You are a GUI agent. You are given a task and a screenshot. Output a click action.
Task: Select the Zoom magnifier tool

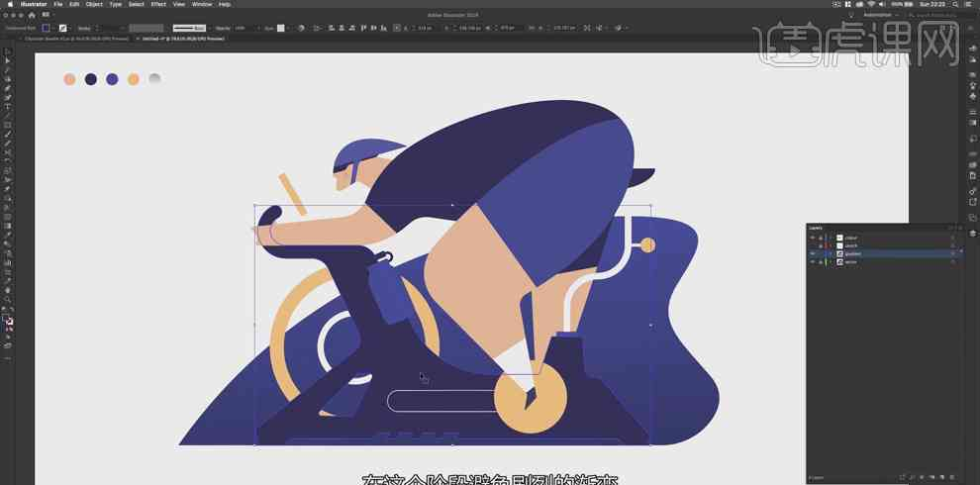pos(7,299)
